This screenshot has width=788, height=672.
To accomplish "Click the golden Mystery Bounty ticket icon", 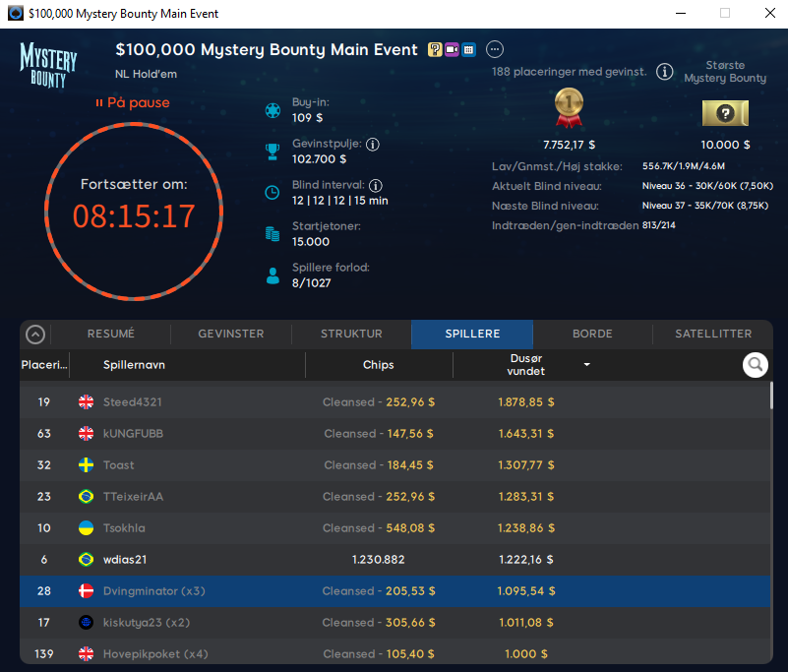I will coord(725,113).
